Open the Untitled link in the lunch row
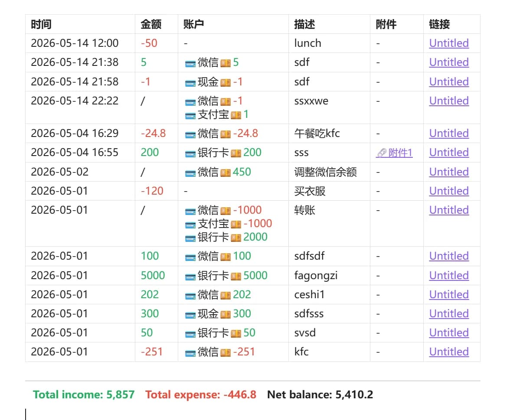510x420 pixels. click(449, 43)
